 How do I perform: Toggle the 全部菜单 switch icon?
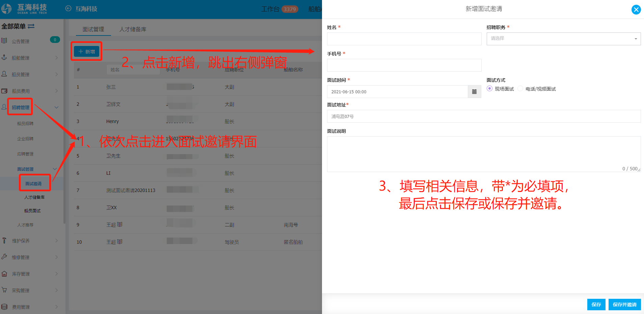point(31,26)
